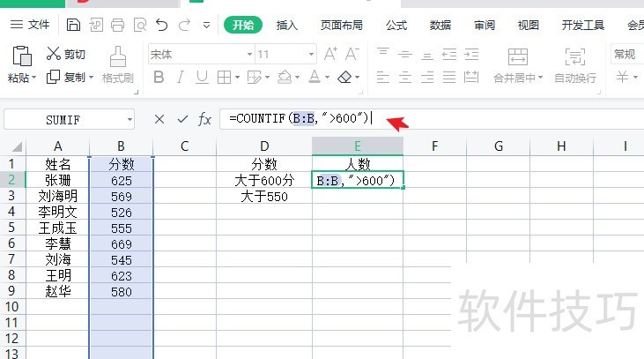Viewport: 644px width, 359px height.
Task: Select column D header
Action: [x=264, y=146]
